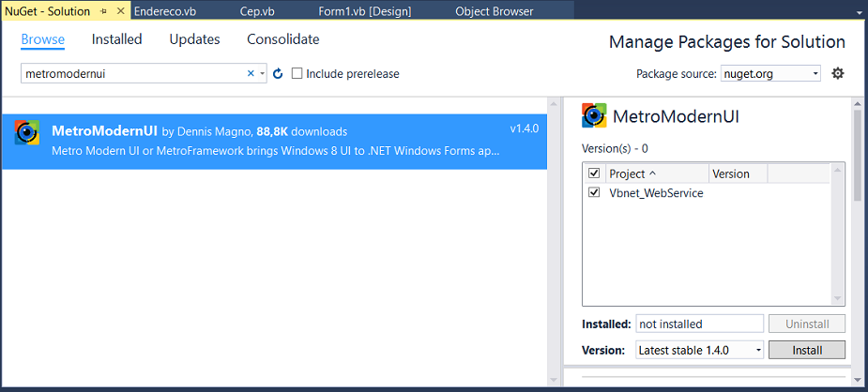
Task: Clear the metromodernui search text
Action: (x=251, y=73)
